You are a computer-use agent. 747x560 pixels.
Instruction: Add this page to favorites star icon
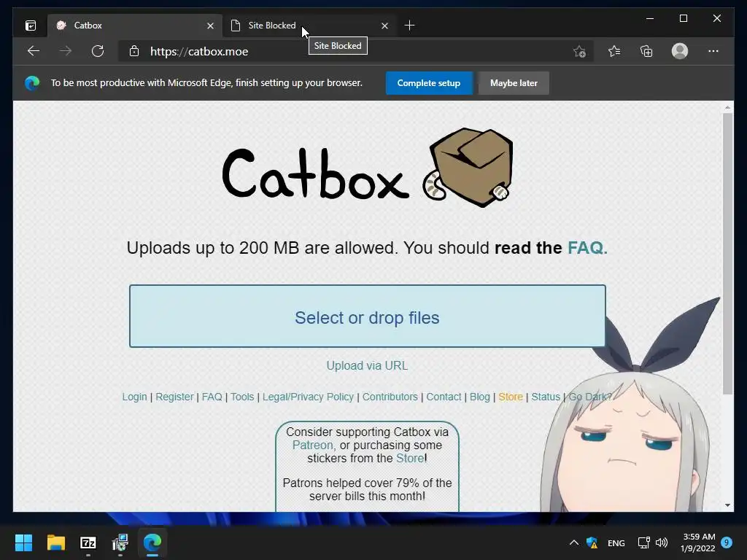[579, 52]
